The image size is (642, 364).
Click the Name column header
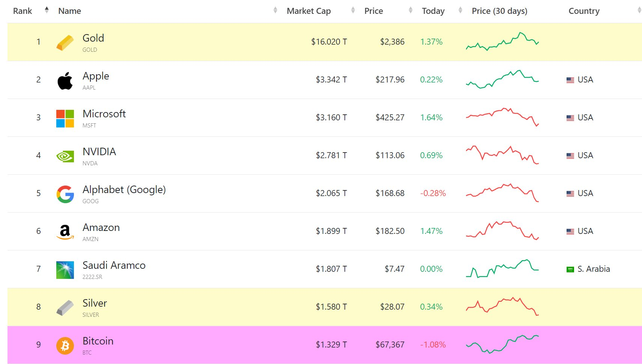(70, 11)
